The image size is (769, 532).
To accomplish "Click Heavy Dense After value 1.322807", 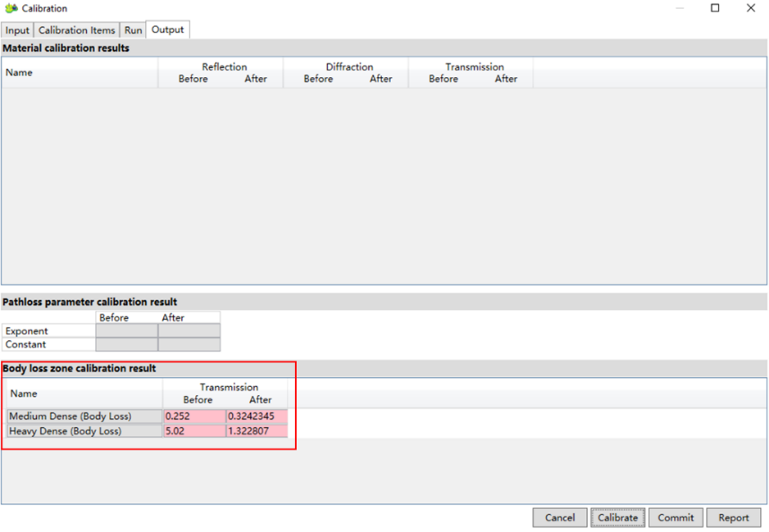I will tap(256, 431).
